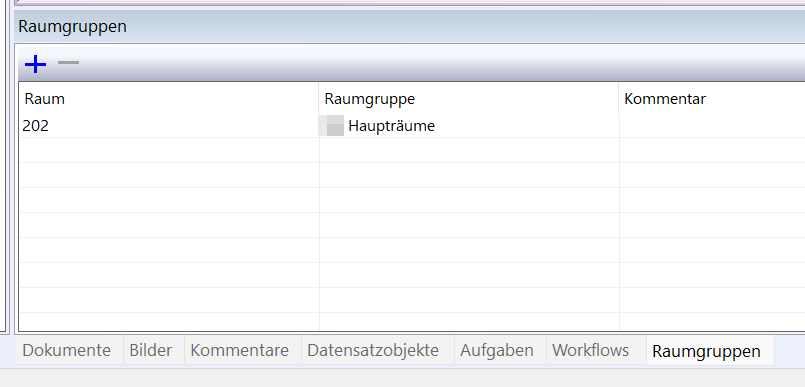Open the Bilder tab
Viewport: 805px width, 387px height.
[150, 351]
